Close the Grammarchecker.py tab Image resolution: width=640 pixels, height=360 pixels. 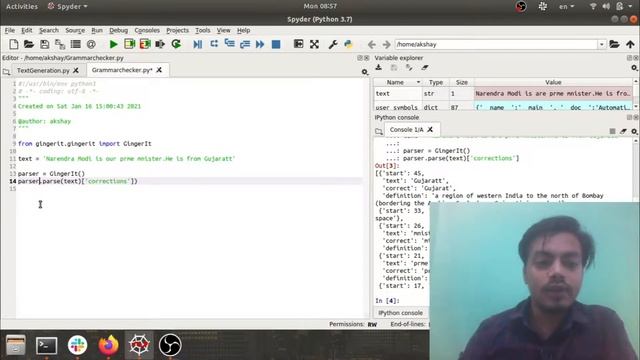pyautogui.click(x=159, y=70)
